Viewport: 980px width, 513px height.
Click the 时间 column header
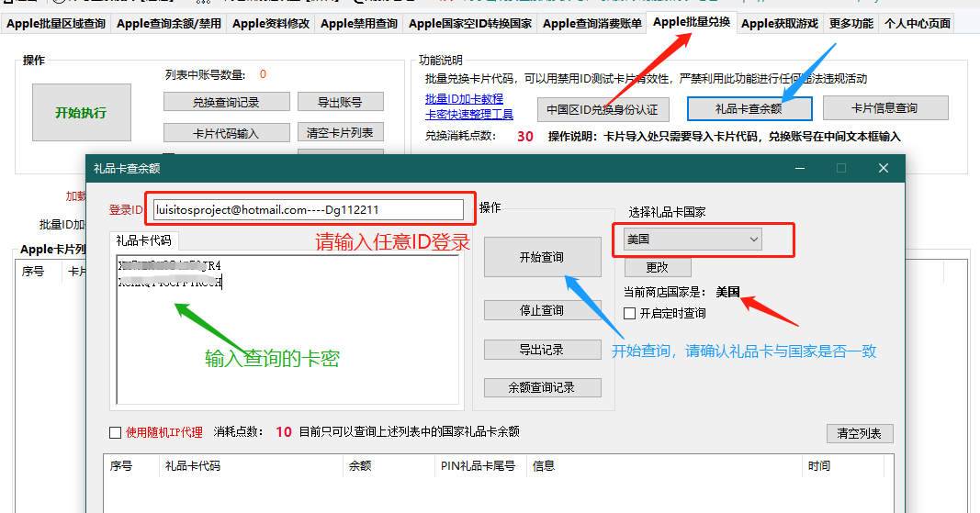pyautogui.click(x=842, y=466)
